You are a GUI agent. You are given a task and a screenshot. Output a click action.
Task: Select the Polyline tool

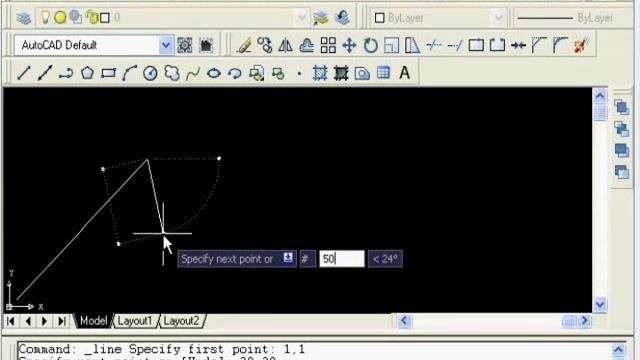coord(66,73)
